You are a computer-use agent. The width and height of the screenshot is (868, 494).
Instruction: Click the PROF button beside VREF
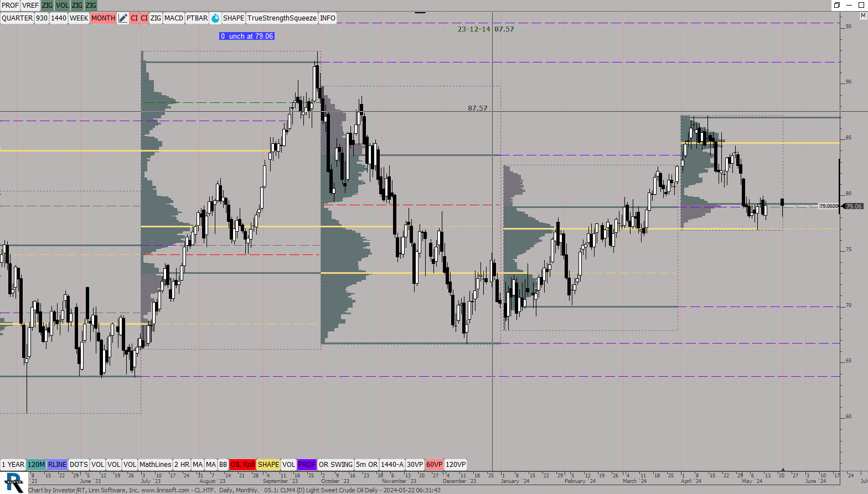[x=10, y=5]
